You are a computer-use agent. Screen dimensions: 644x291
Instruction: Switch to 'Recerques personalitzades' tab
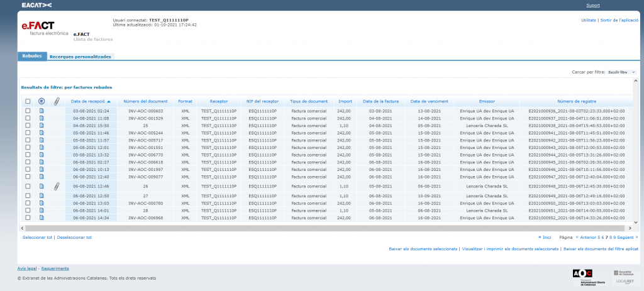pyautogui.click(x=80, y=57)
